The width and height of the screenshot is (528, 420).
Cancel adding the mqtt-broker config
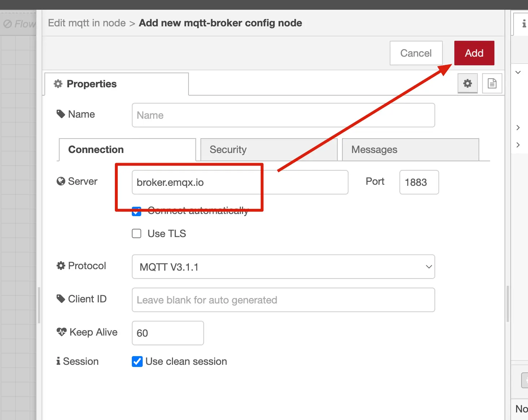click(416, 53)
